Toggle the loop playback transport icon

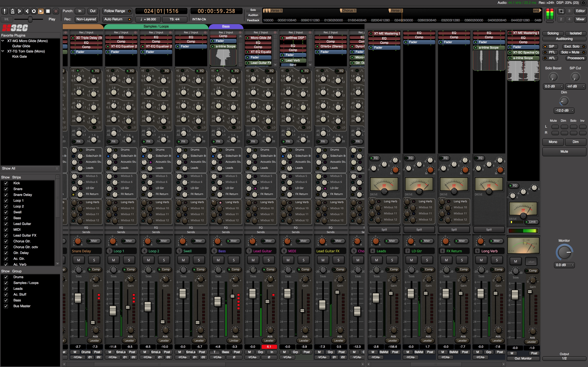34,11
